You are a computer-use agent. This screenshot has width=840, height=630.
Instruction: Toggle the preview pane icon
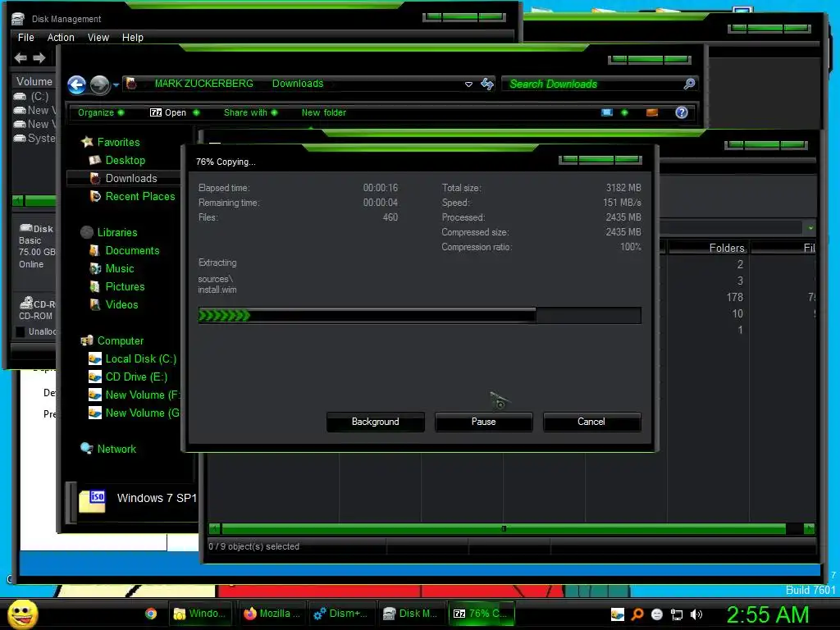652,112
